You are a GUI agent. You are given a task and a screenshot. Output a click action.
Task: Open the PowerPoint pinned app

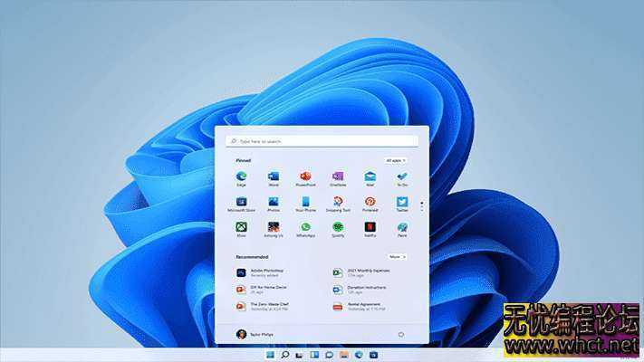[306, 176]
